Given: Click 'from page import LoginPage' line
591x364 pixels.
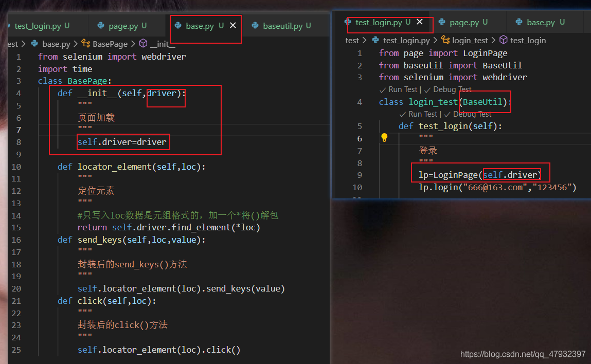Looking at the screenshot, I should click(x=443, y=53).
